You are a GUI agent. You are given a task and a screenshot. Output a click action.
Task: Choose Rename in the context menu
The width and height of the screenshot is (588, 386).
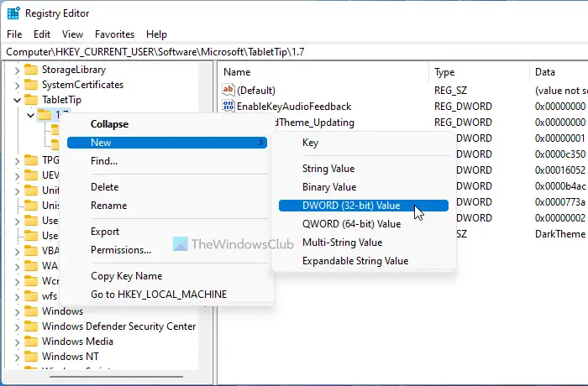coord(167,206)
